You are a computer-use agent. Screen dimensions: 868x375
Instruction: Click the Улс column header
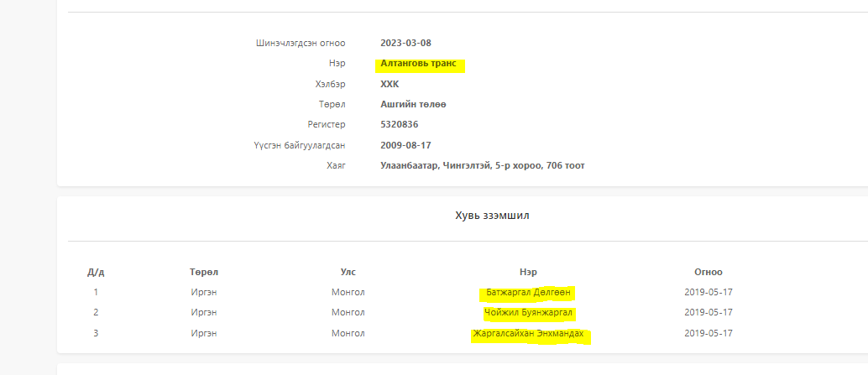click(x=348, y=272)
